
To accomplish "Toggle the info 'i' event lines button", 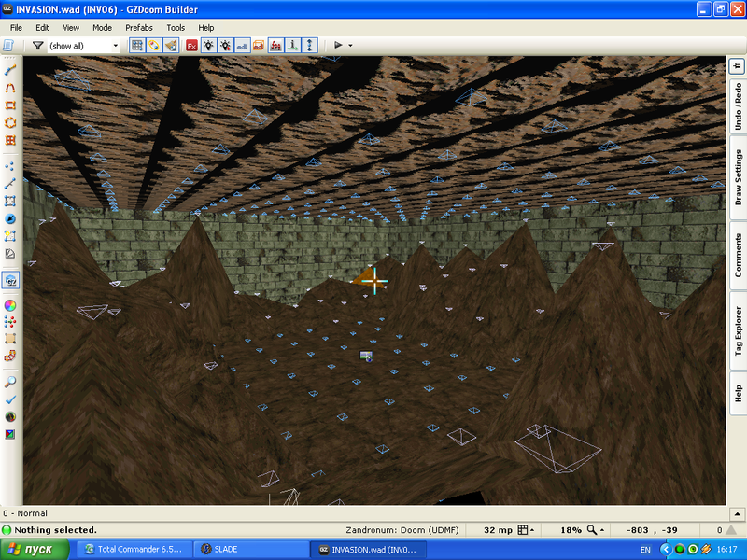I will 292,46.
